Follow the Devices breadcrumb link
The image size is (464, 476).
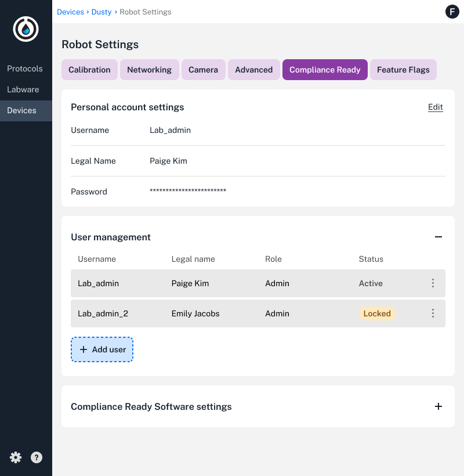click(x=70, y=12)
